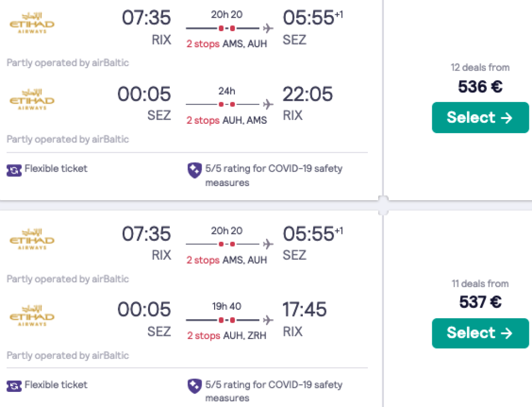Click 'Flexible ticket' label in first result
This screenshot has height=407, width=532.
[56, 168]
